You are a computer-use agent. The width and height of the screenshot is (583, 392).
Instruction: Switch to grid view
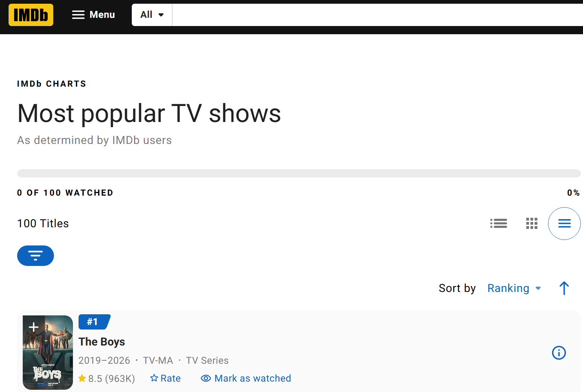point(532,223)
